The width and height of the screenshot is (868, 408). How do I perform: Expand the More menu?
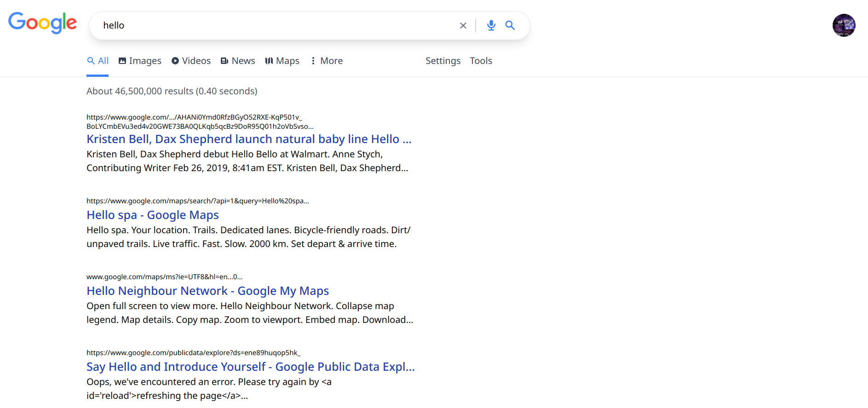coord(327,61)
